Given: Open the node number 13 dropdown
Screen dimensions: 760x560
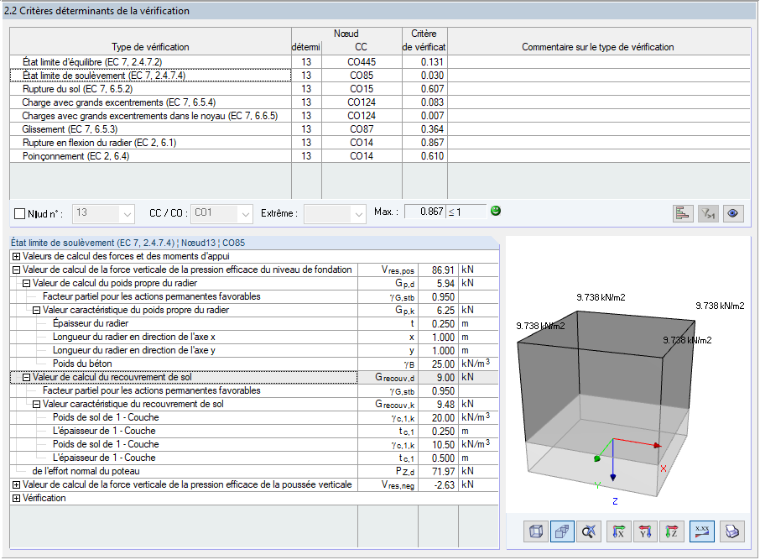Looking at the screenshot, I should tap(103, 213).
